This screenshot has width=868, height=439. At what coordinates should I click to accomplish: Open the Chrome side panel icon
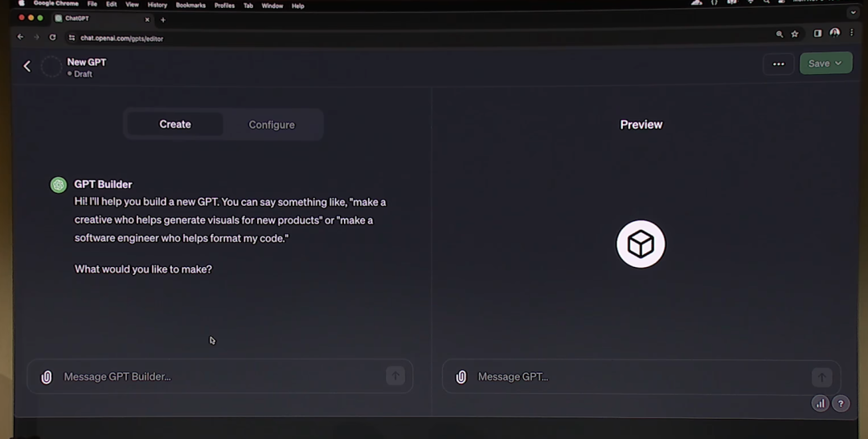coord(817,34)
